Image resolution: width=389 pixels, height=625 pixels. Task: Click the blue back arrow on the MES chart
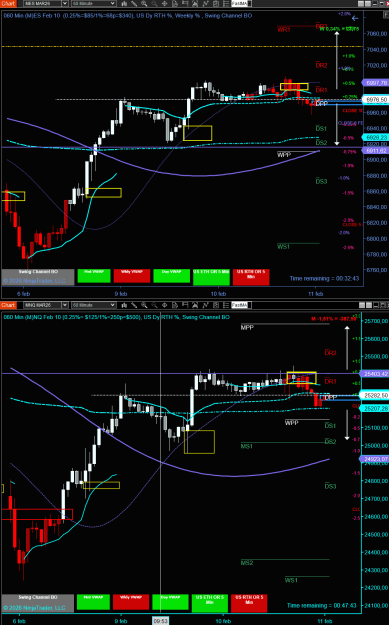355,18
